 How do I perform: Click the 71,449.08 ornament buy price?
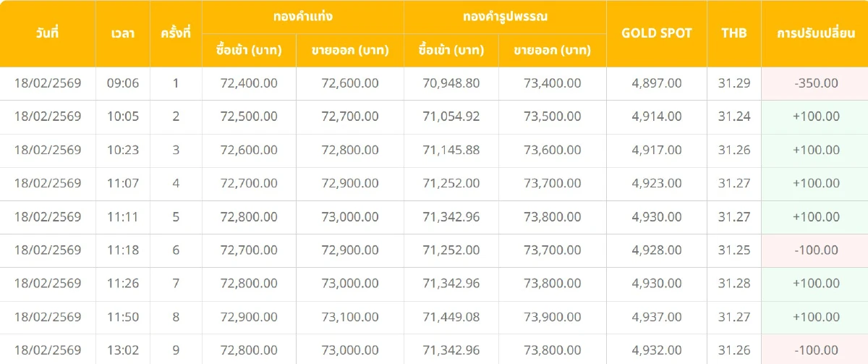451,317
